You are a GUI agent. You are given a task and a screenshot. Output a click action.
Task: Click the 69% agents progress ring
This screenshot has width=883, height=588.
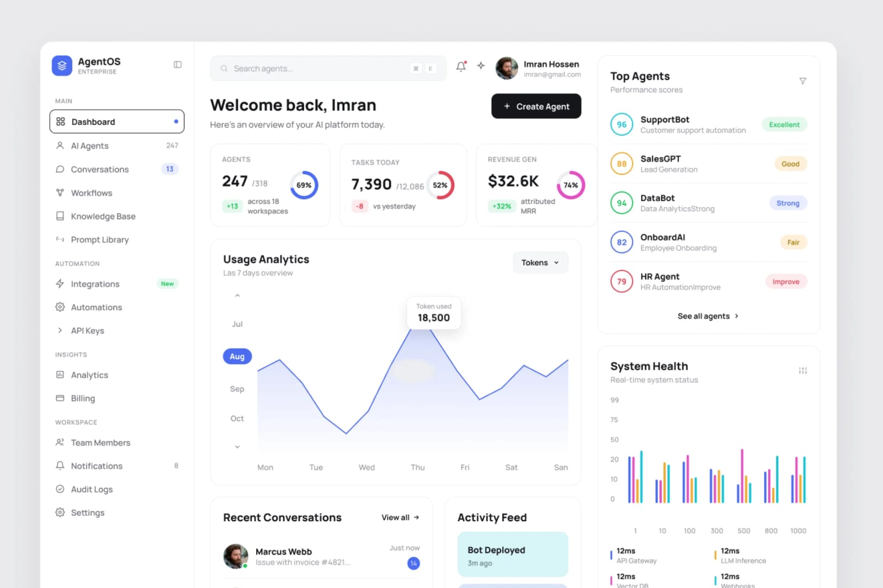click(x=304, y=185)
